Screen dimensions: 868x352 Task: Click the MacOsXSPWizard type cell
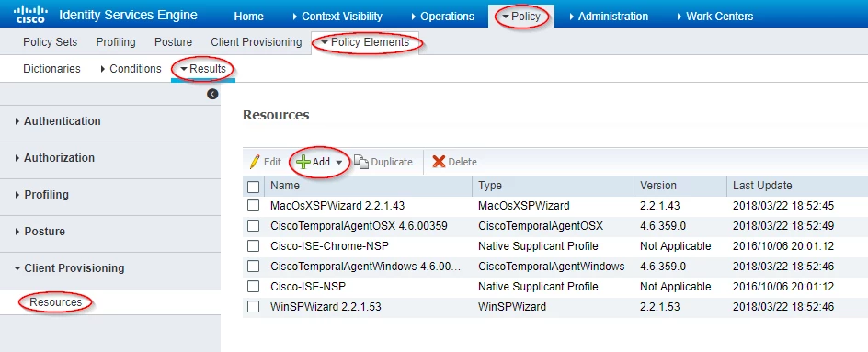(x=524, y=206)
